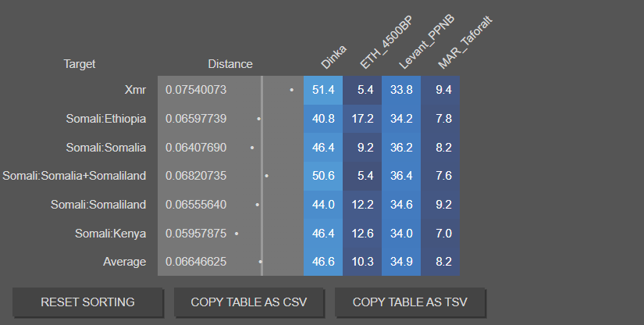This screenshot has width=644, height=325.
Task: Click the Xmr Dinka cell 51.4
Action: click(323, 90)
